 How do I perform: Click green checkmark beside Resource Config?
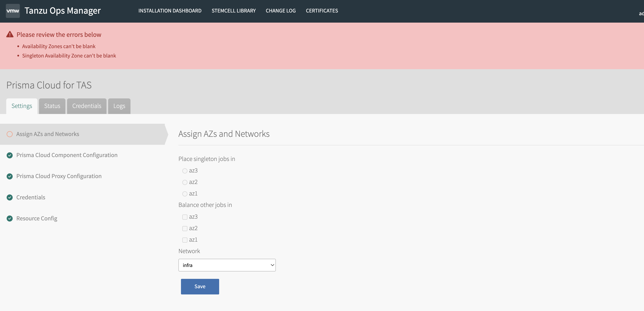click(x=10, y=218)
